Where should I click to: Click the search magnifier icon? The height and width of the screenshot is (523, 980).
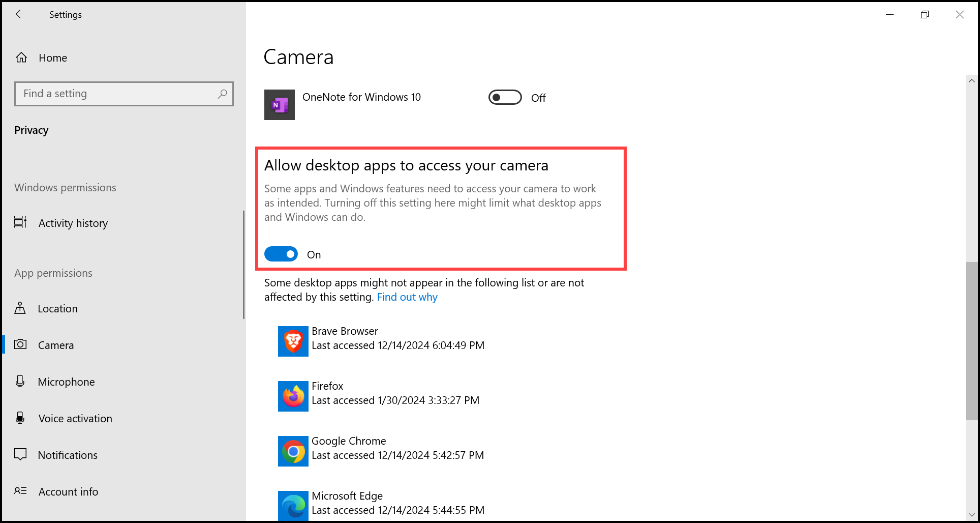pos(222,94)
